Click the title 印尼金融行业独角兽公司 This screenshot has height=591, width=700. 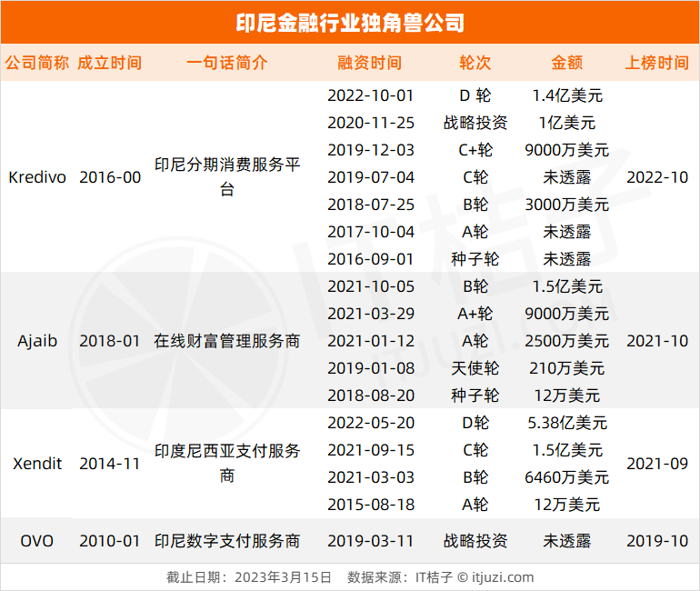tap(350, 23)
